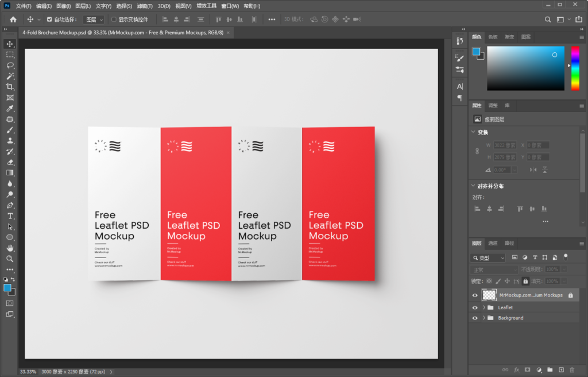Open the 类型 layer filter dropdown
Image resolution: width=588 pixels, height=377 pixels.
[488, 257]
